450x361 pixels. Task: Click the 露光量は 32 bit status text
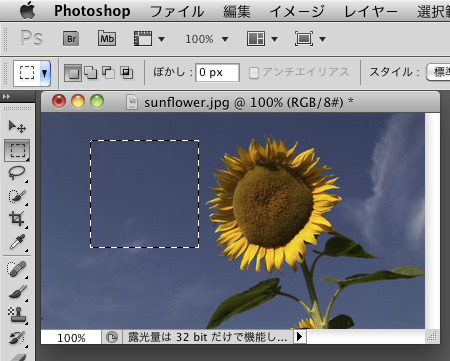tap(207, 337)
